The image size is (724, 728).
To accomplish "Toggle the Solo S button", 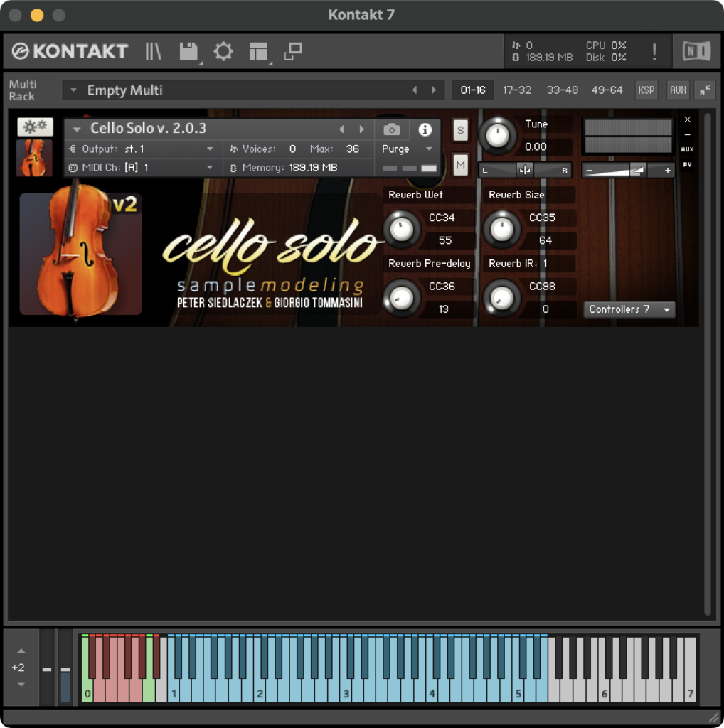I will 460,130.
